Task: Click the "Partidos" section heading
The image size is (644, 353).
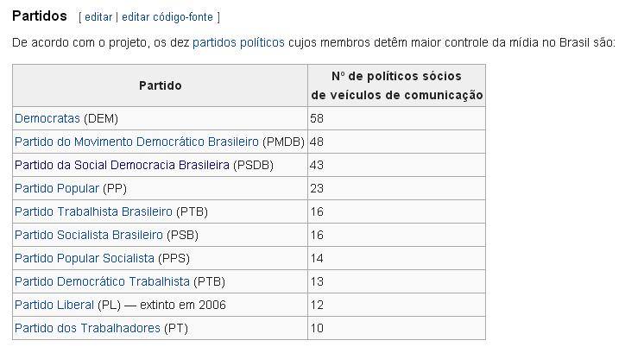Action: click(x=40, y=16)
